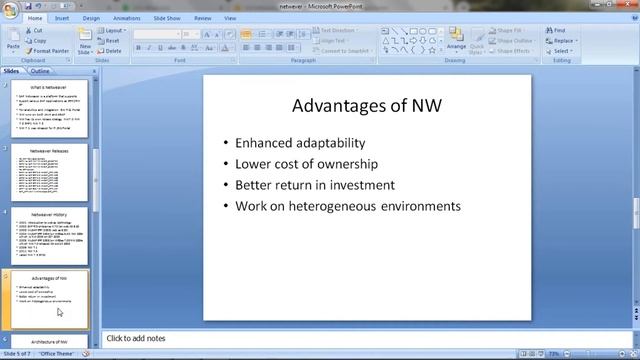The image size is (640, 360).
Task: Open Shape Effects options
Action: (x=511, y=51)
